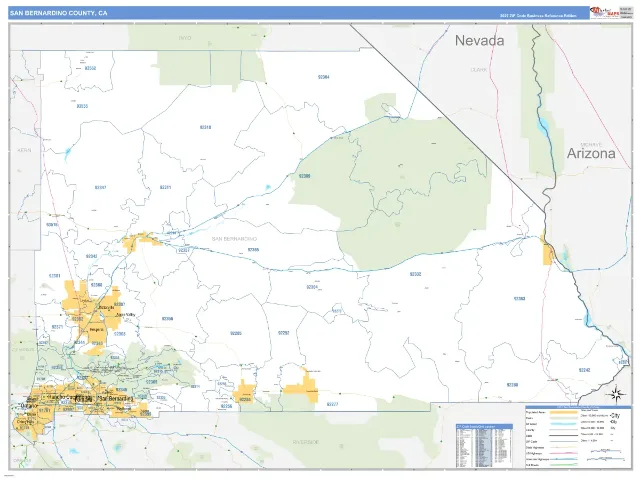Screen dimensions: 640x480
Task: Click ZIP code label 92242
Action: point(584,370)
